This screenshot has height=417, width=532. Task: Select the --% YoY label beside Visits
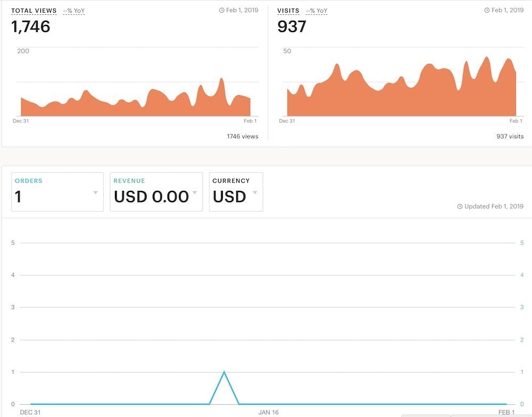click(317, 11)
